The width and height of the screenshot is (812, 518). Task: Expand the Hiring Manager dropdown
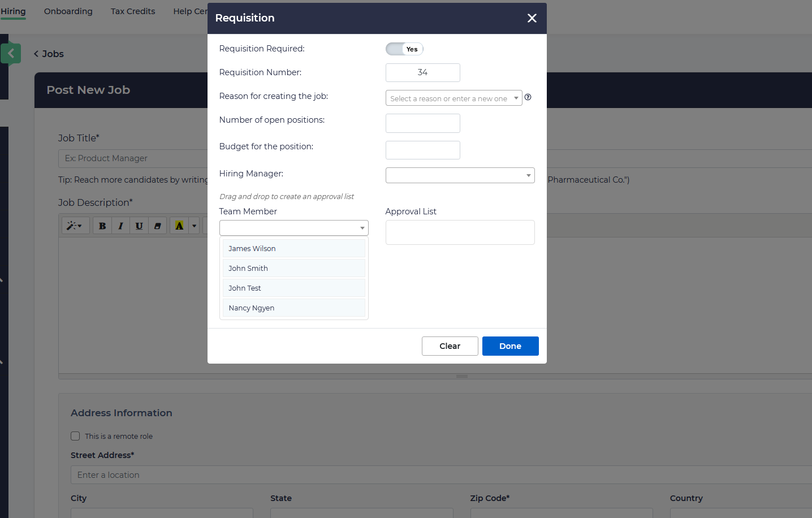pyautogui.click(x=460, y=175)
